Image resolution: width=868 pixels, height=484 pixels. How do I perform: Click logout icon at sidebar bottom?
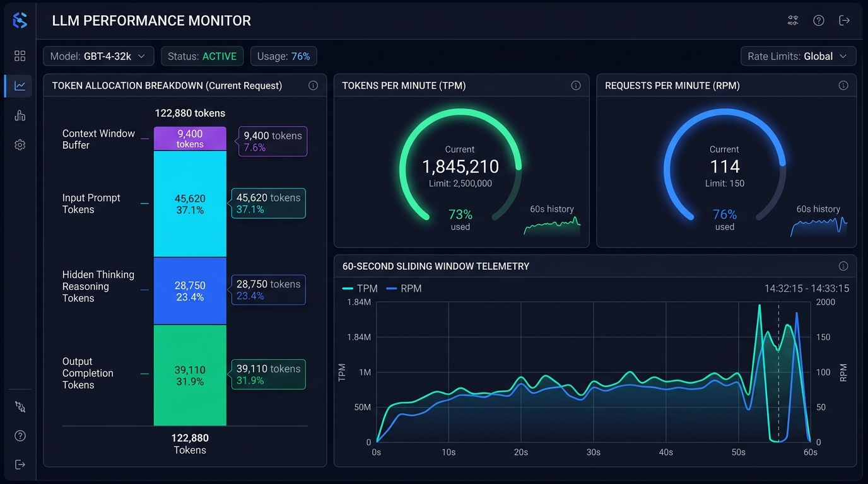[20, 464]
